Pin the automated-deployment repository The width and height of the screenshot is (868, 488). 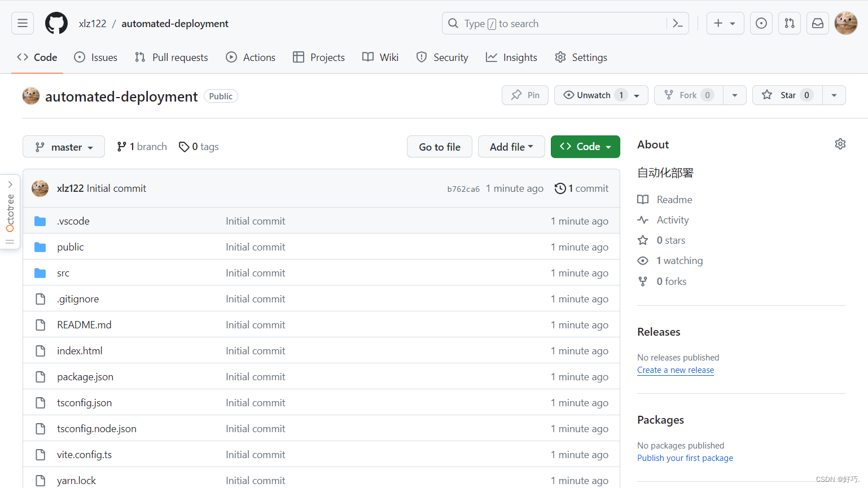click(x=525, y=95)
